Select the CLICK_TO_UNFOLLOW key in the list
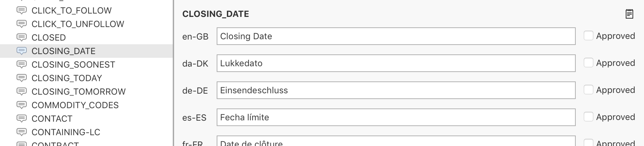 coord(78,24)
